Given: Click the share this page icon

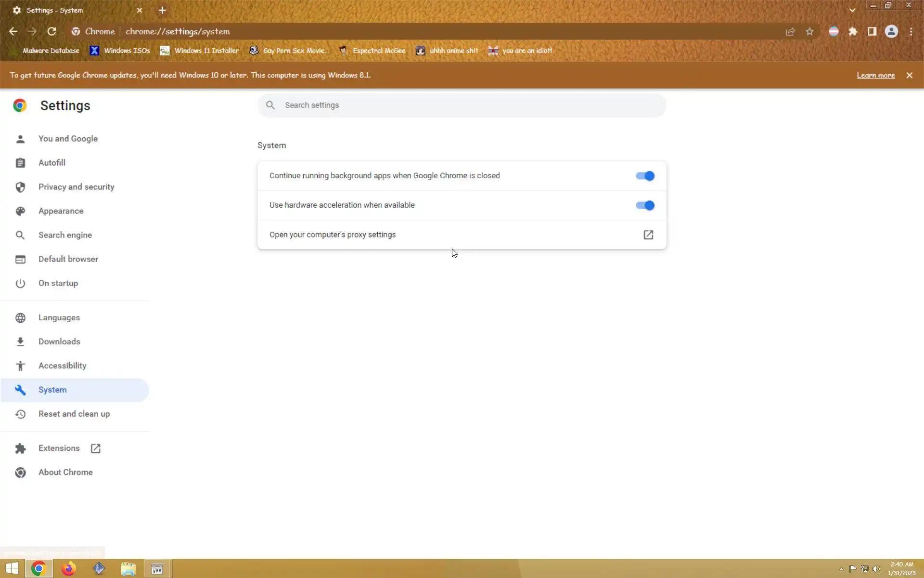Looking at the screenshot, I should tap(790, 31).
